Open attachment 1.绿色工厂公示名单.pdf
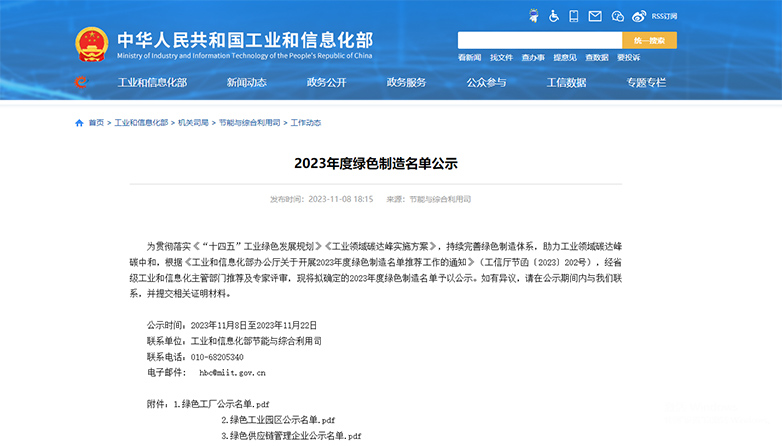 tap(221, 404)
